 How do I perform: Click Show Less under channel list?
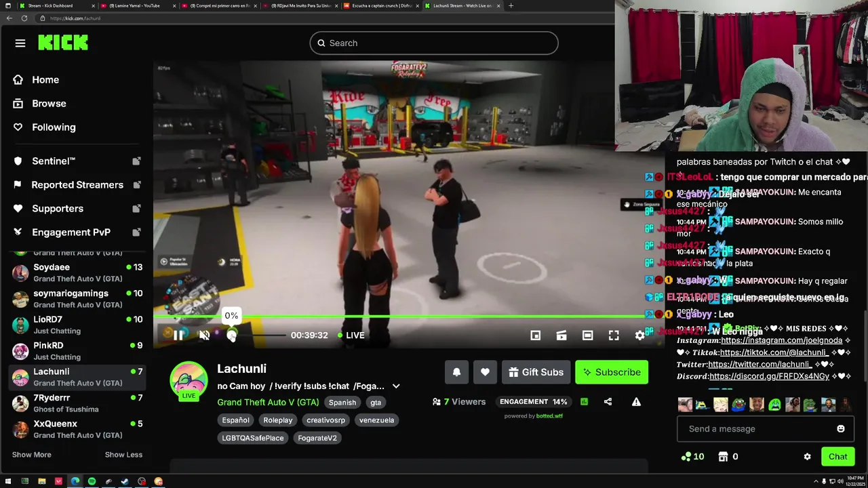click(123, 455)
